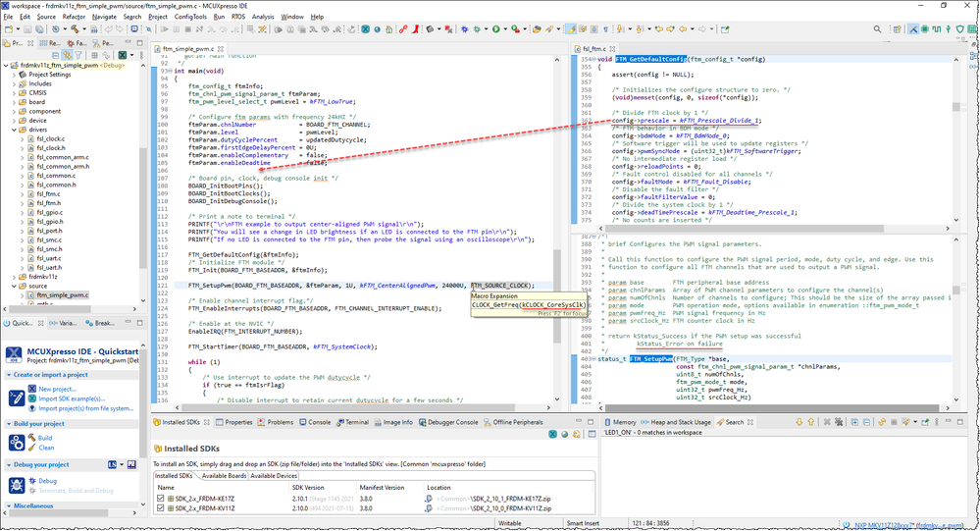
Task: Toggle the SDK_2.x_FRDM-KV11Z checkbox
Action: [x=162, y=510]
